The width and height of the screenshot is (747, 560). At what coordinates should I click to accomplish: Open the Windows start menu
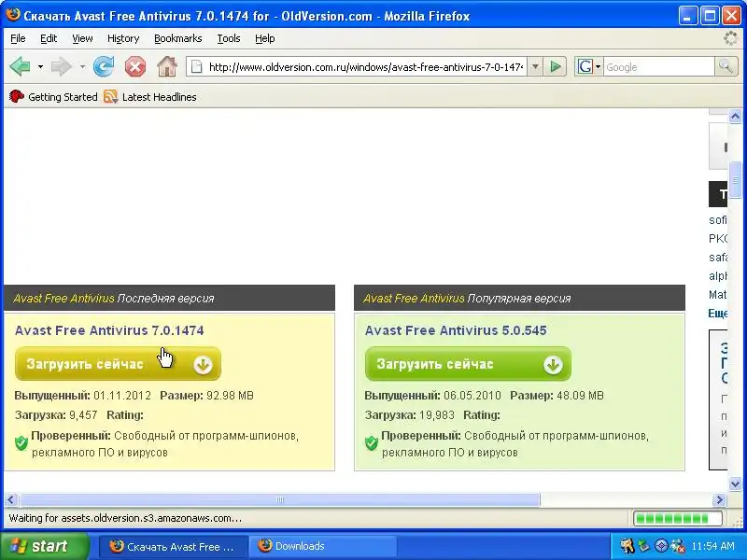click(x=44, y=546)
